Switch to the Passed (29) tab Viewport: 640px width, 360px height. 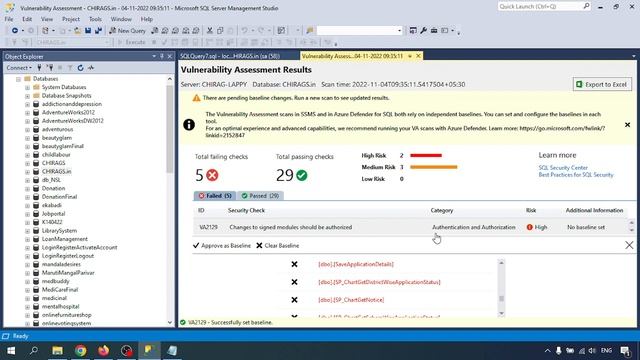(x=260, y=196)
